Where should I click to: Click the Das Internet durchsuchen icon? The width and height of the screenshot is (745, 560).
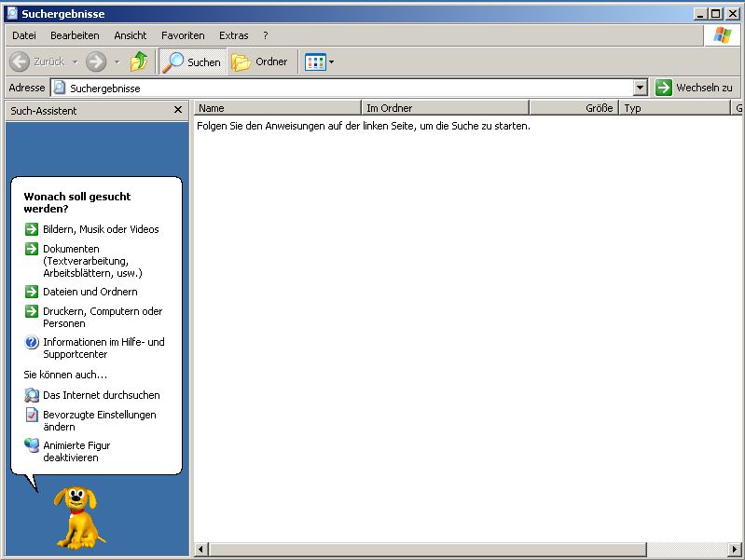point(32,395)
